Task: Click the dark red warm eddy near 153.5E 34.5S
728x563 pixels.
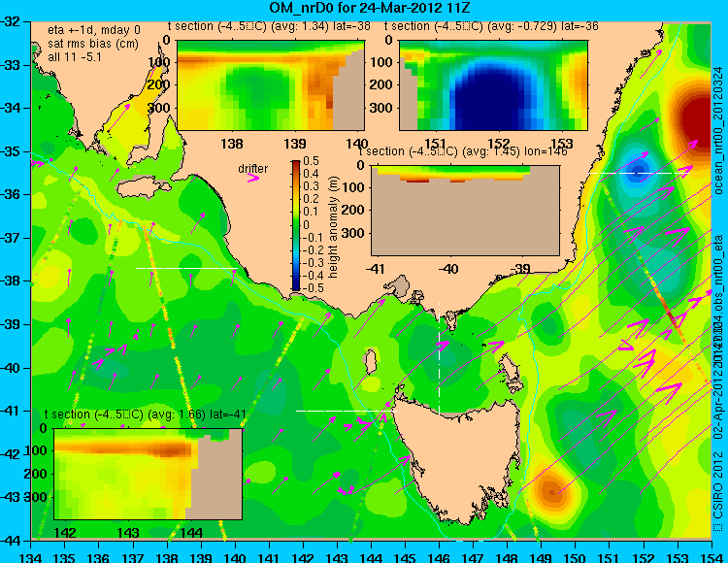Action: point(696,120)
